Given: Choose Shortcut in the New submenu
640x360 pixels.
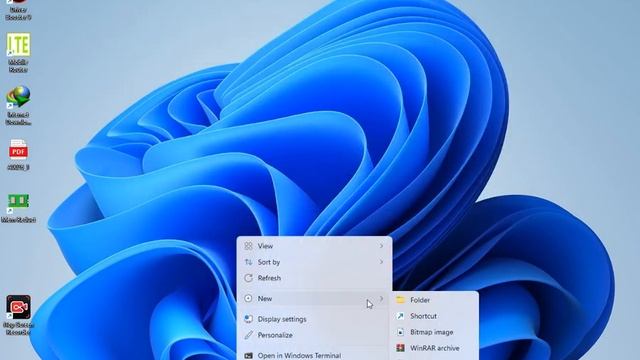Looking at the screenshot, I should pyautogui.click(x=435, y=316).
